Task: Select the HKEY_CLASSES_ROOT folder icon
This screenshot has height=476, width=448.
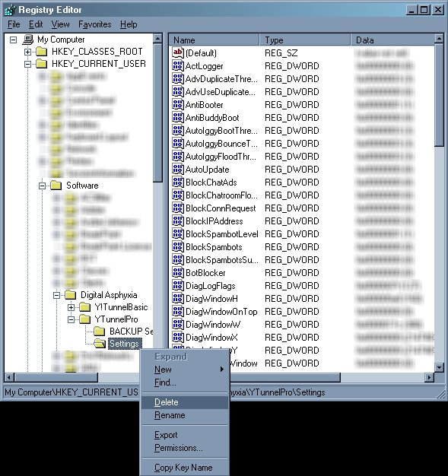Action: [41, 52]
